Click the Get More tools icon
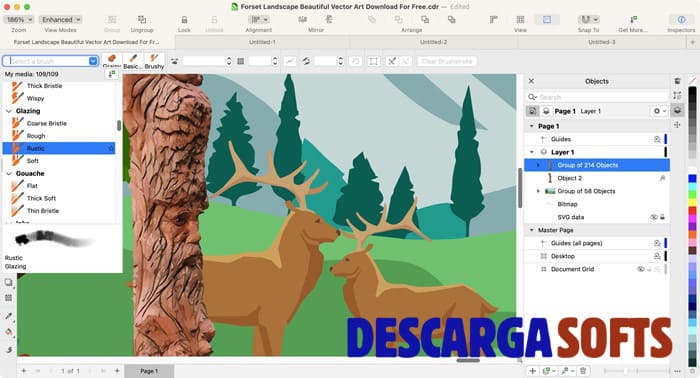Image resolution: width=700 pixels, height=378 pixels. tap(633, 20)
